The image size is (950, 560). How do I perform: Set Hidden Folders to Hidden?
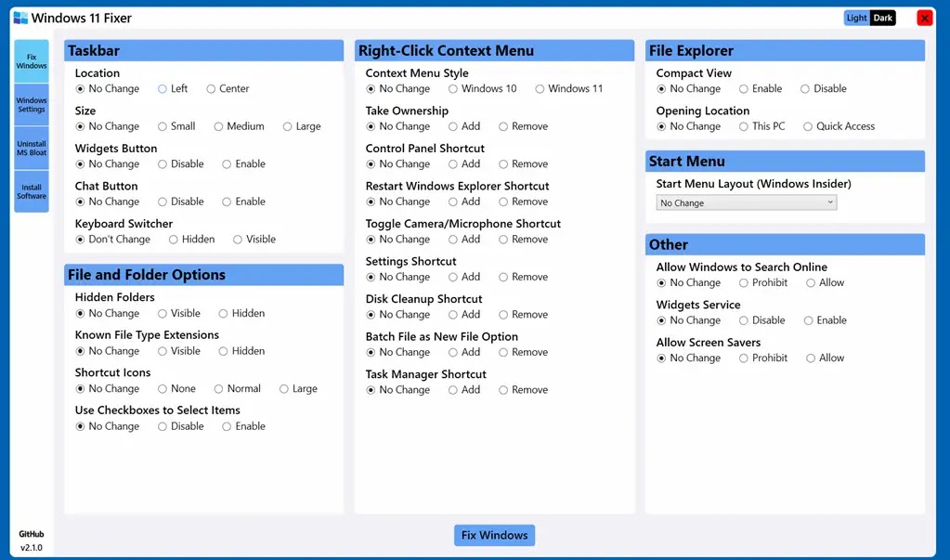pyautogui.click(x=241, y=313)
